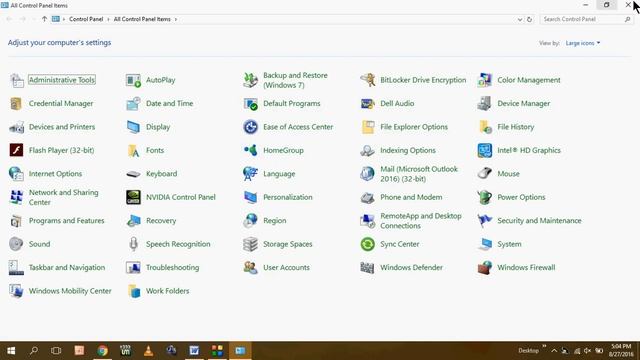Open the Internet Options icon
Image resolution: width=640 pixels, height=360 pixels.
(x=16, y=174)
